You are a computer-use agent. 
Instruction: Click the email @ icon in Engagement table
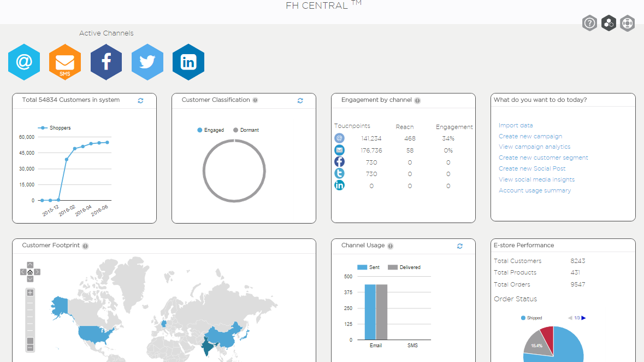click(339, 138)
